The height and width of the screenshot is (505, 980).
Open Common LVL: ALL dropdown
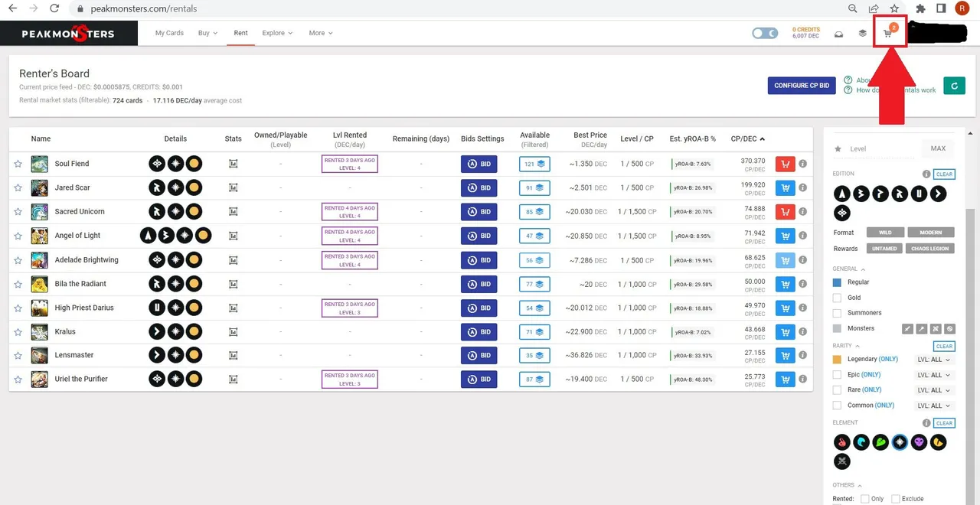point(934,406)
